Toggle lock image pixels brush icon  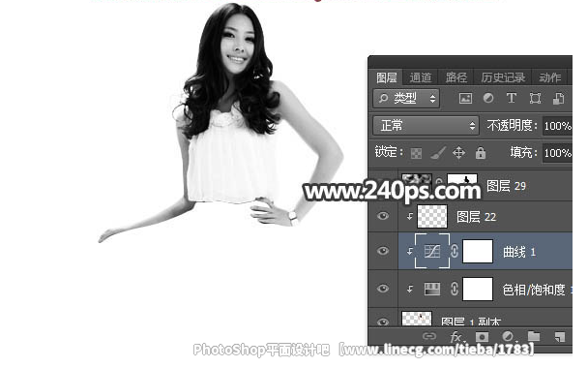click(438, 153)
